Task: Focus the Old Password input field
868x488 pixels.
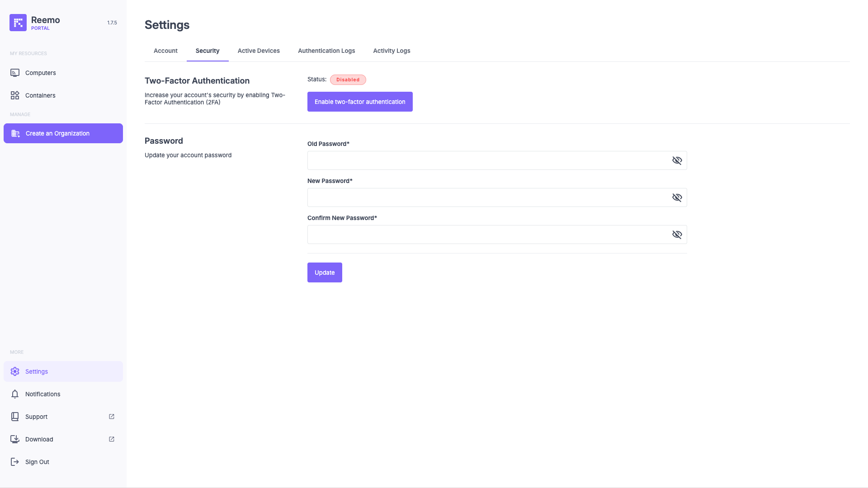Action: tap(488, 160)
